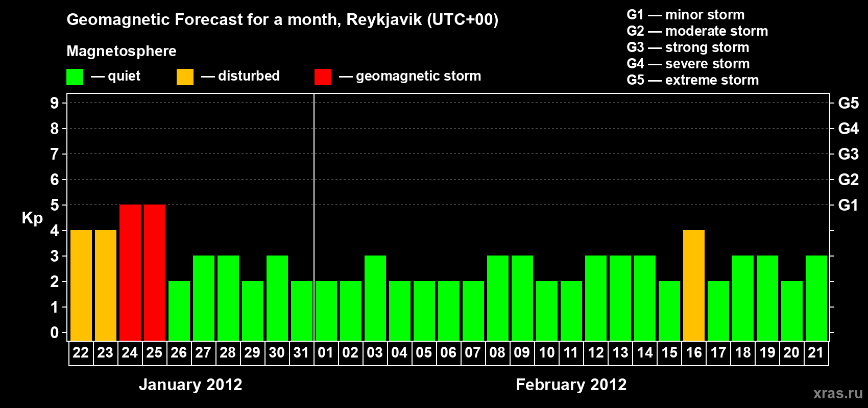Click the Kp axis value 9
Screen dimensions: 868x408
54,103
